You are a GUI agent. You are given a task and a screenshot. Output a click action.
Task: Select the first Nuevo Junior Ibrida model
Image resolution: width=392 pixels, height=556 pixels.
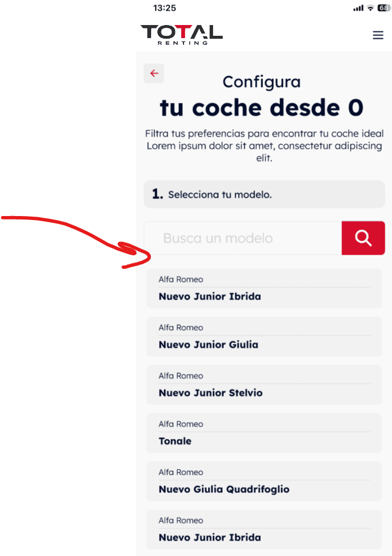tap(264, 288)
